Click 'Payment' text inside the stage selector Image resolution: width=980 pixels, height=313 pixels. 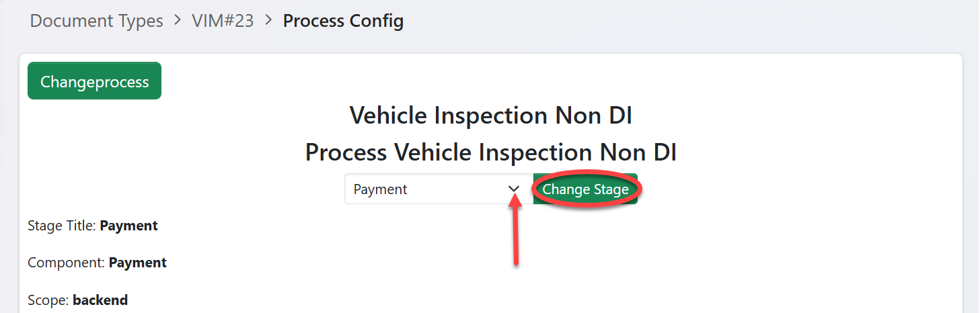381,189
